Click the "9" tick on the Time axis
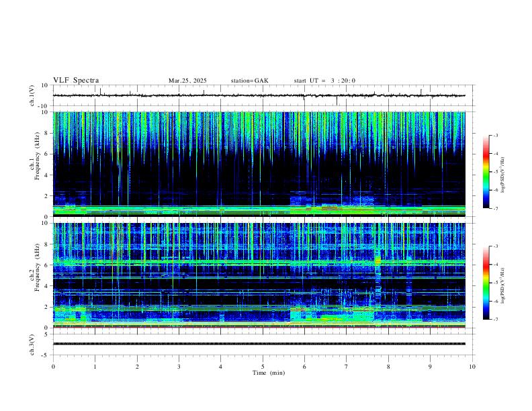This screenshot has height=411, width=532. coord(430,367)
